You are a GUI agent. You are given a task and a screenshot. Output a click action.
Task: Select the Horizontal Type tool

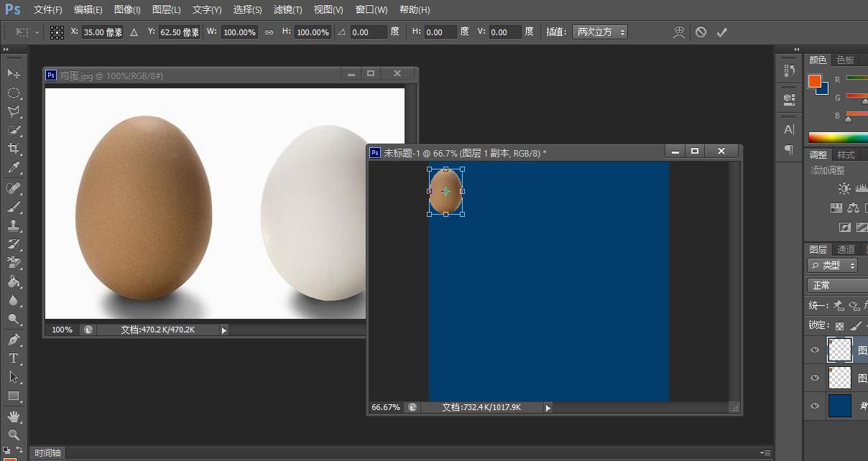click(x=14, y=358)
